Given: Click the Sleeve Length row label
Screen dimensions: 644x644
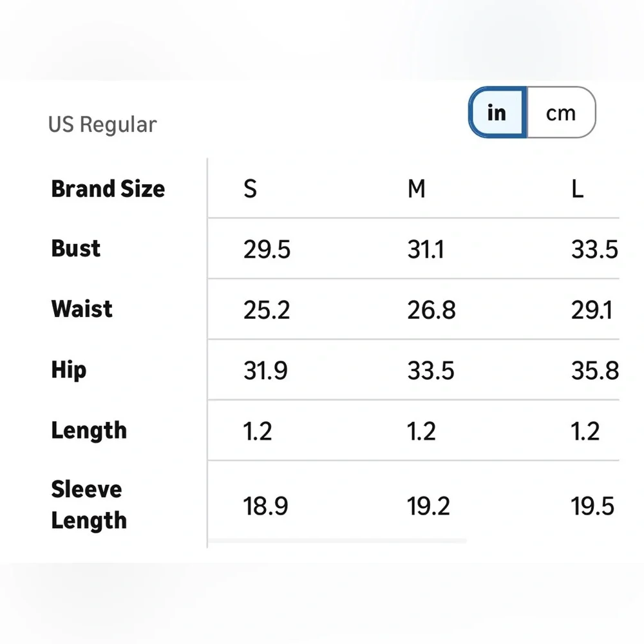Looking at the screenshot, I should pyautogui.click(x=89, y=505).
